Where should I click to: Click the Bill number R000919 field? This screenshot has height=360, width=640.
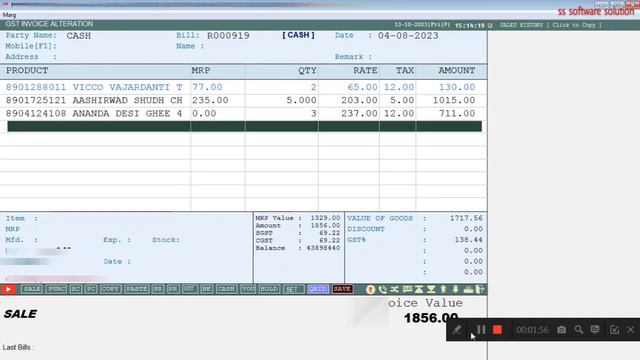tap(228, 36)
